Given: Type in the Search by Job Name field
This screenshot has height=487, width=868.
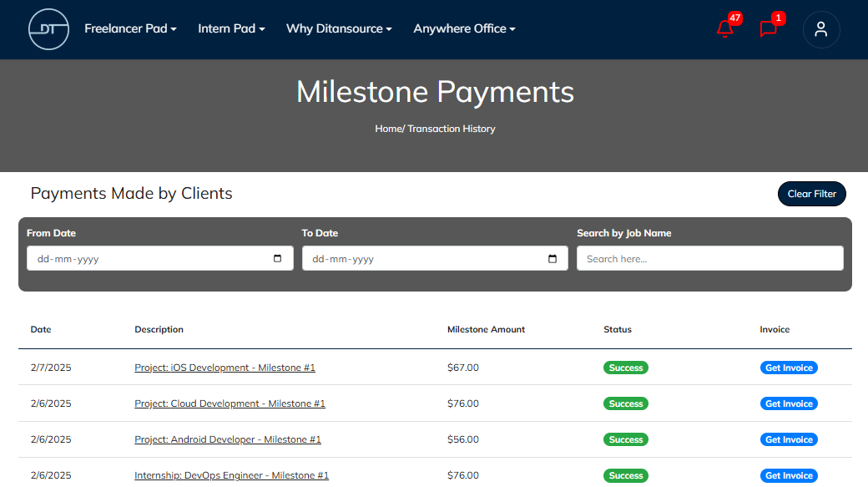Looking at the screenshot, I should (x=709, y=259).
